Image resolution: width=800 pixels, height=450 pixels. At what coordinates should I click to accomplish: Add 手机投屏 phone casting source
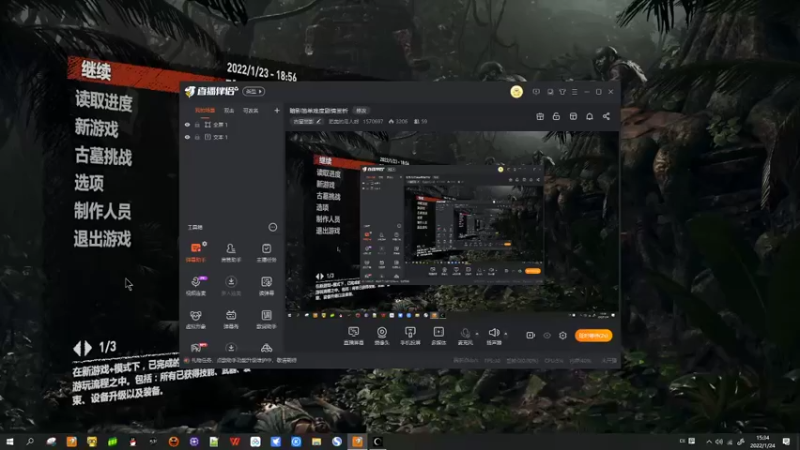tap(410, 336)
